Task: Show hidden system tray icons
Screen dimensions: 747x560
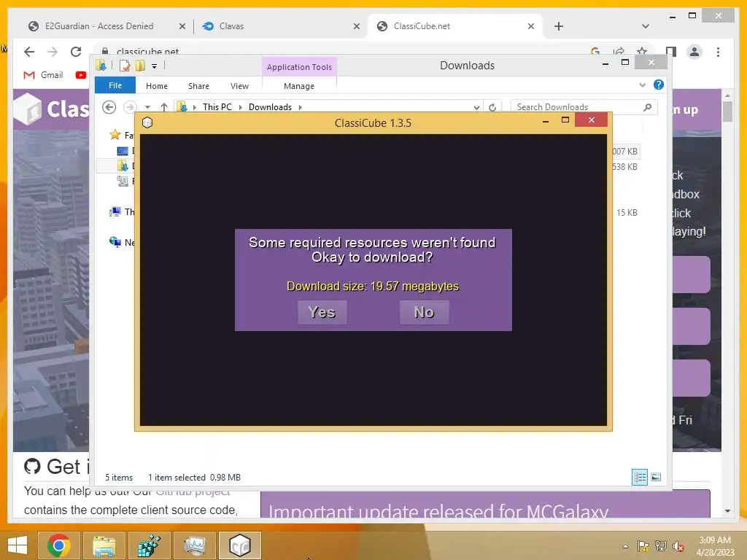Action: [625, 546]
